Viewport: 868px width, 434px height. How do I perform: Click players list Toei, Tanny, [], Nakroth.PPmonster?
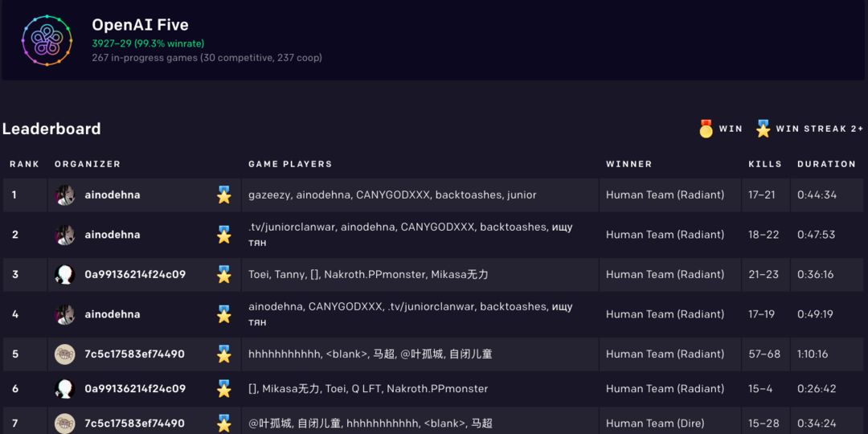(x=368, y=275)
